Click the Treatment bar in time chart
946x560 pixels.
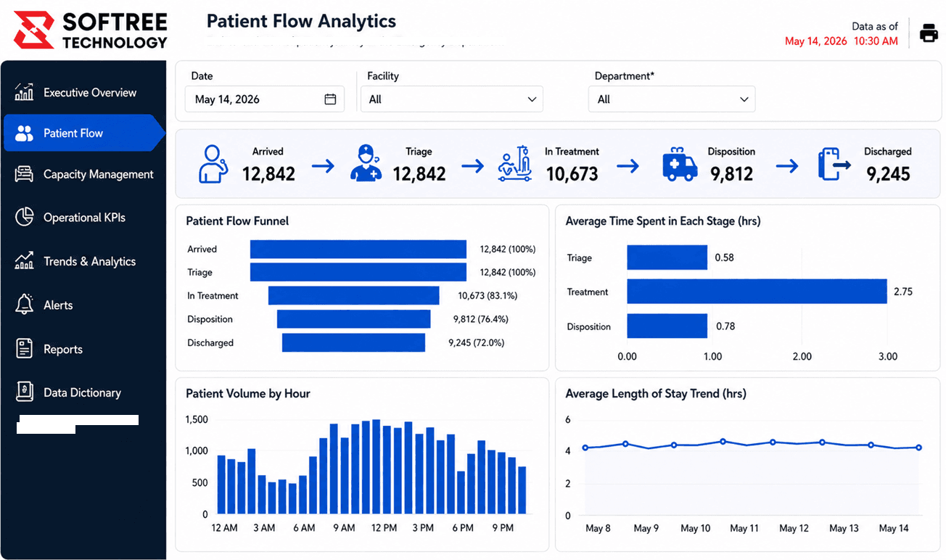757,292
